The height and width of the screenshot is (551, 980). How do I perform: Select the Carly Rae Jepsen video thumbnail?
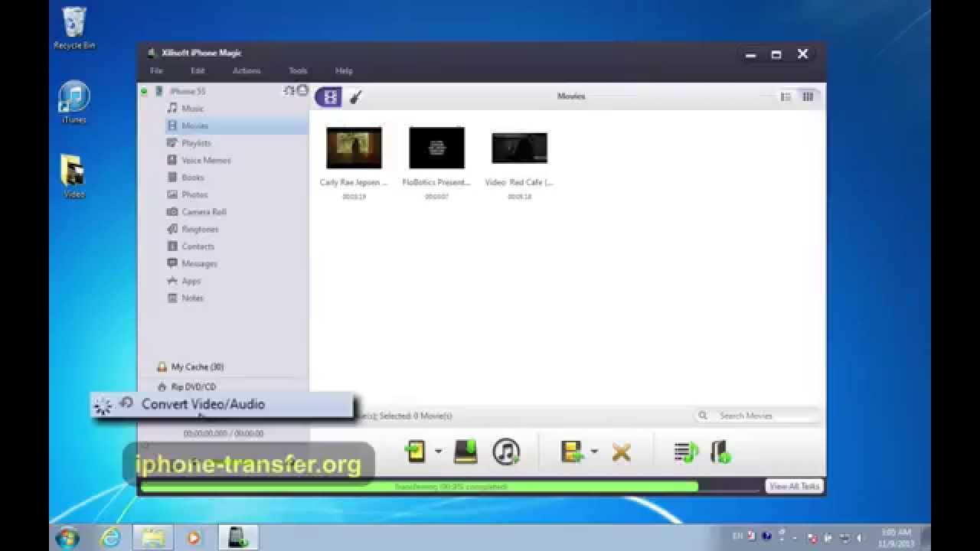click(354, 148)
